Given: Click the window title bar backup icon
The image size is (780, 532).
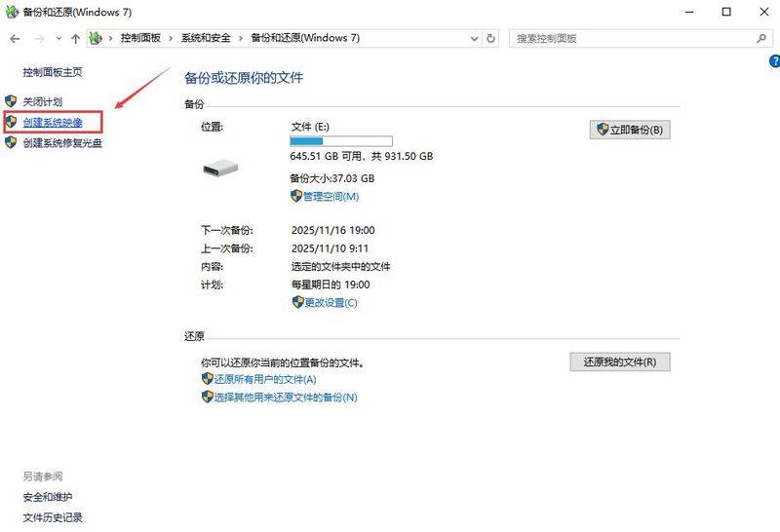Looking at the screenshot, I should point(12,12).
